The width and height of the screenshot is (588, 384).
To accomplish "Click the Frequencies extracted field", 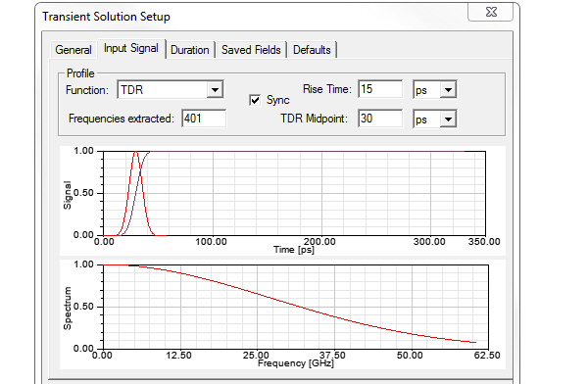I will [204, 119].
